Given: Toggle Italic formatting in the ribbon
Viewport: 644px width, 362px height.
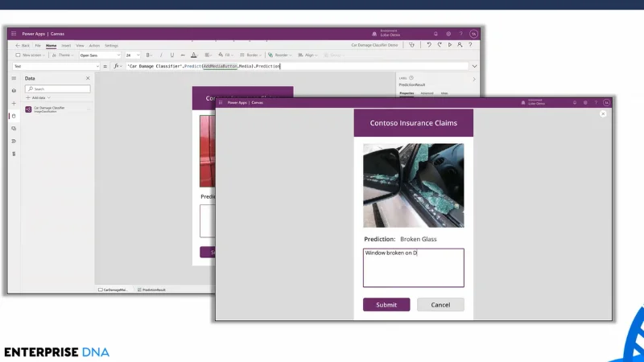Looking at the screenshot, I should pyautogui.click(x=161, y=55).
